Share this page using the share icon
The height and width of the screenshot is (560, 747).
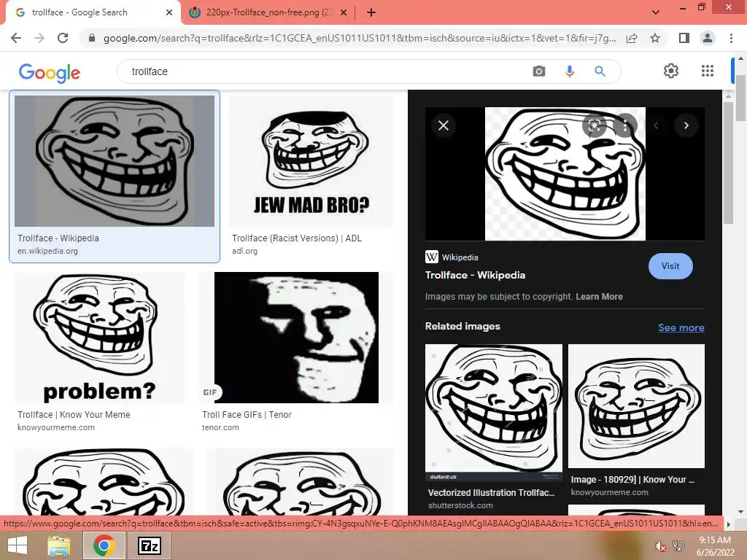pos(632,38)
